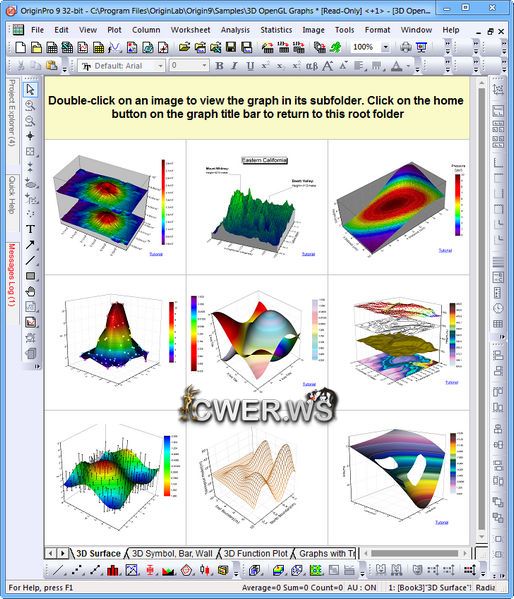Select the Eastern California graph thumbnail
This screenshot has width=514, height=599.
tap(257, 207)
